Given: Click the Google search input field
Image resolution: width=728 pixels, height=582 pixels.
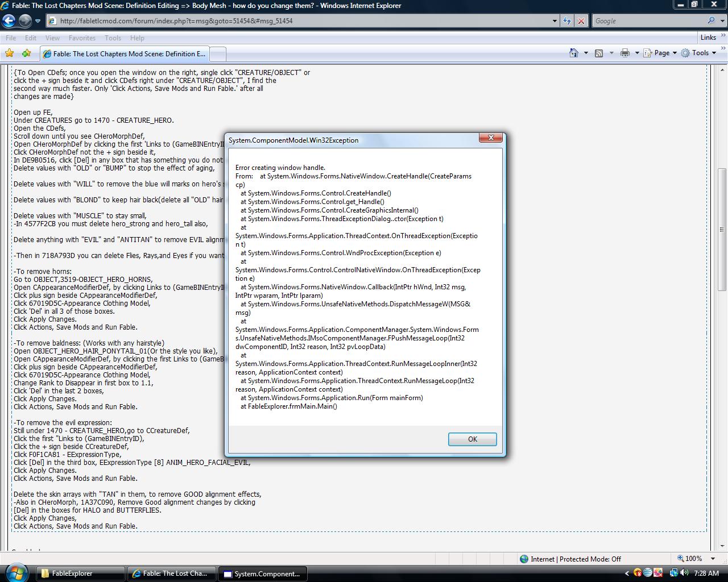Looking at the screenshot, I should [648, 21].
